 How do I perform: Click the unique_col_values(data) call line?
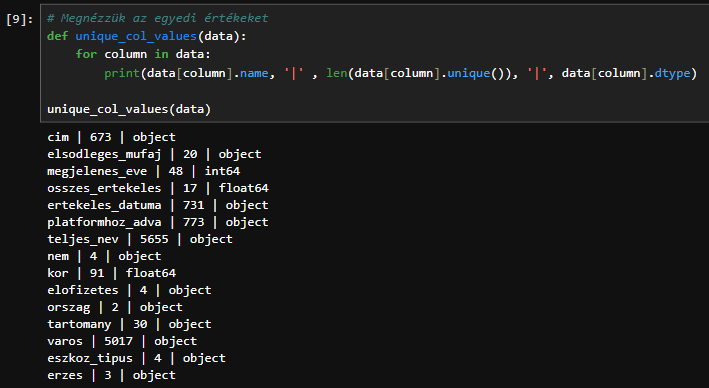coord(129,109)
